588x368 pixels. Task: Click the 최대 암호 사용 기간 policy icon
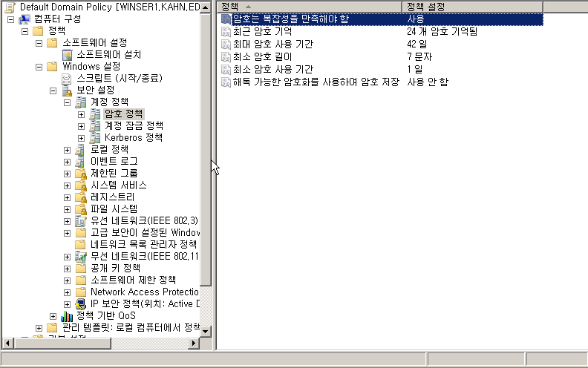[x=226, y=45]
